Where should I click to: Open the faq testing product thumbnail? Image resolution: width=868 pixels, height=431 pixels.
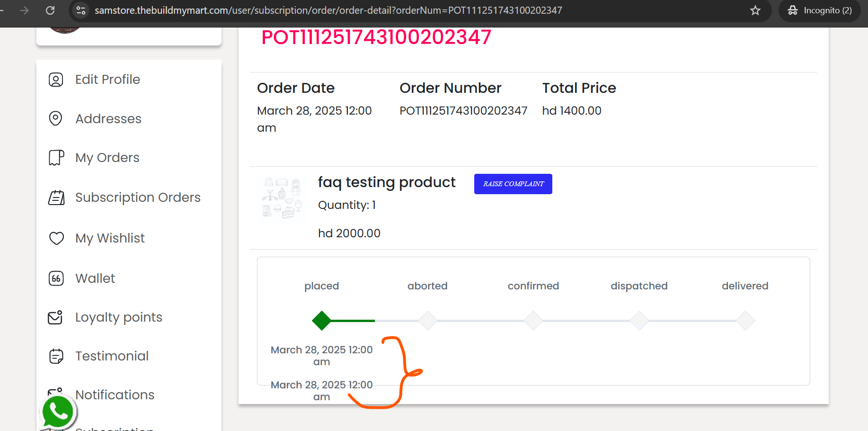[x=282, y=198]
